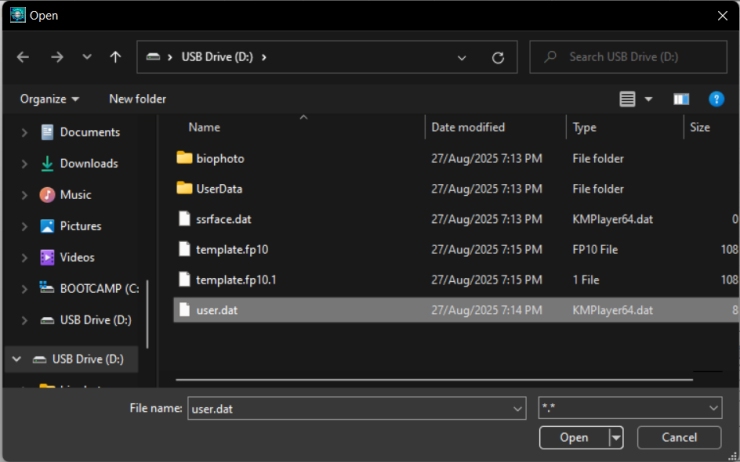Refresh the USB Drive folder view
Image resolution: width=740 pixels, height=462 pixels.
[497, 58]
